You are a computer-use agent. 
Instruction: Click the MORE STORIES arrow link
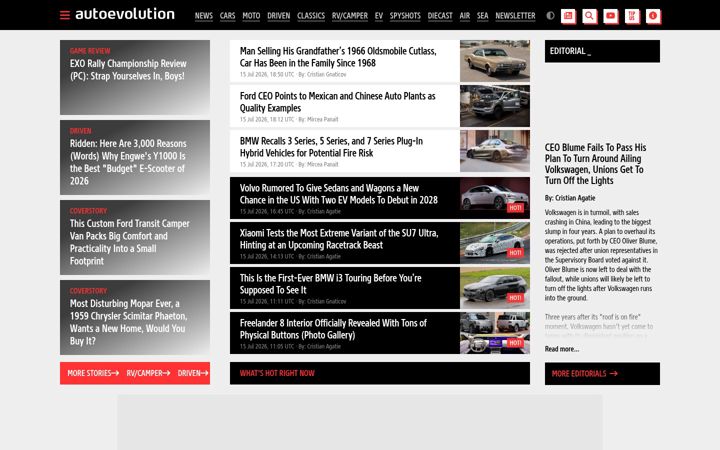(93, 373)
